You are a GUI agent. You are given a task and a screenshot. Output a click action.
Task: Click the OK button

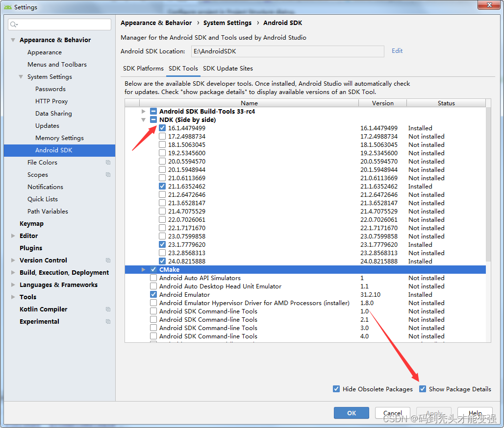click(x=352, y=413)
